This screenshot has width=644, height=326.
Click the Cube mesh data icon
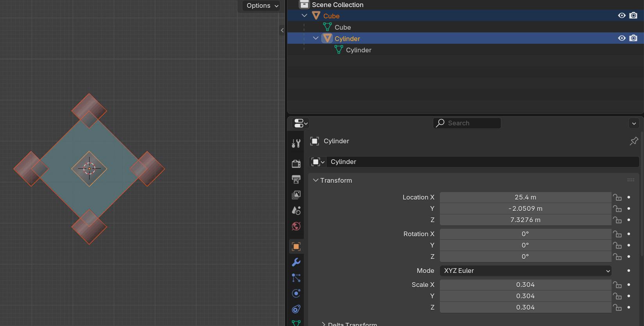(327, 27)
